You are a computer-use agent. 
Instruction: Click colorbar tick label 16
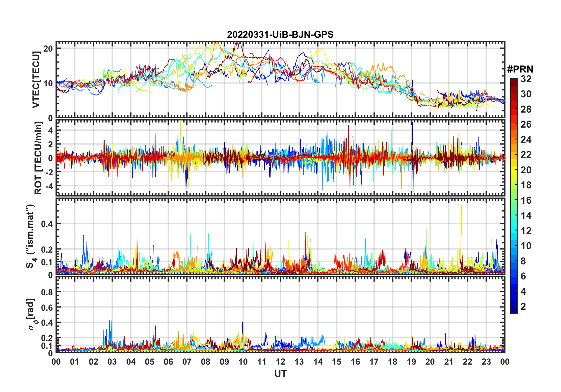(x=526, y=200)
